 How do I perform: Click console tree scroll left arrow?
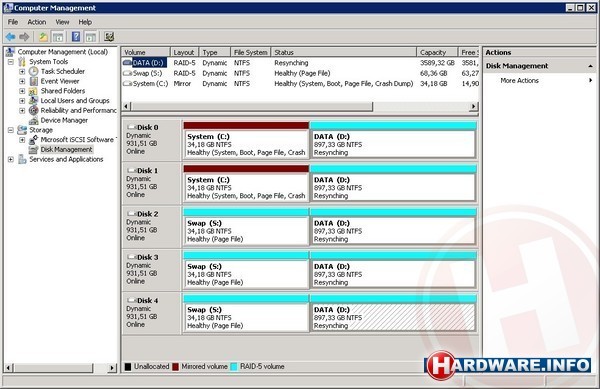(9, 368)
